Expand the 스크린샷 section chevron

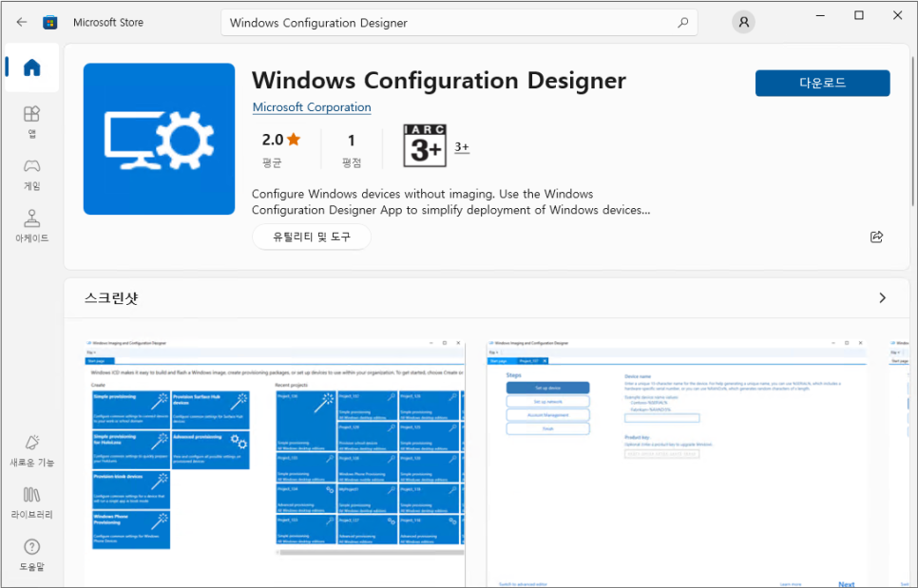[x=882, y=298]
